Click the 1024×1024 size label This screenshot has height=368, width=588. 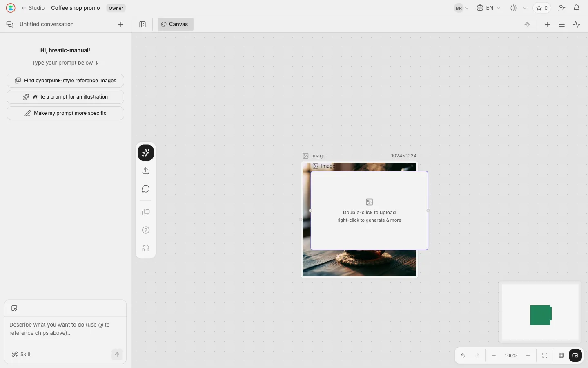click(403, 156)
